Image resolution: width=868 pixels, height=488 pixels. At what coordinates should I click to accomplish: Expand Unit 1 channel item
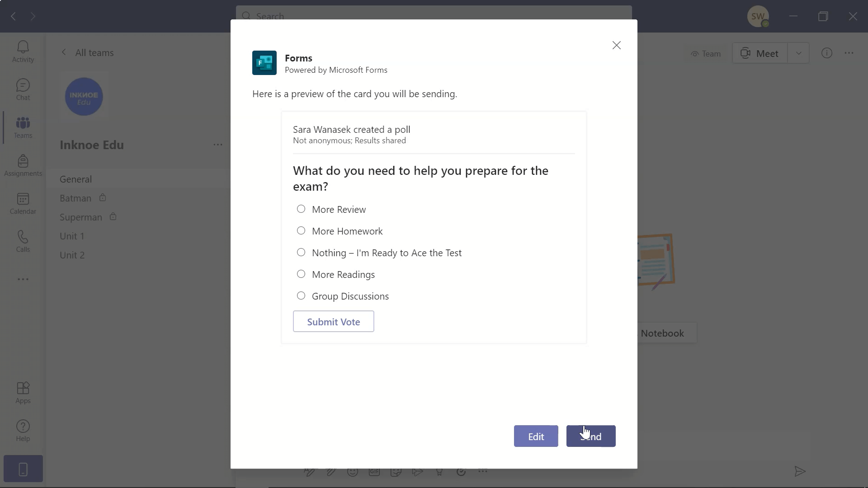pyautogui.click(x=72, y=236)
